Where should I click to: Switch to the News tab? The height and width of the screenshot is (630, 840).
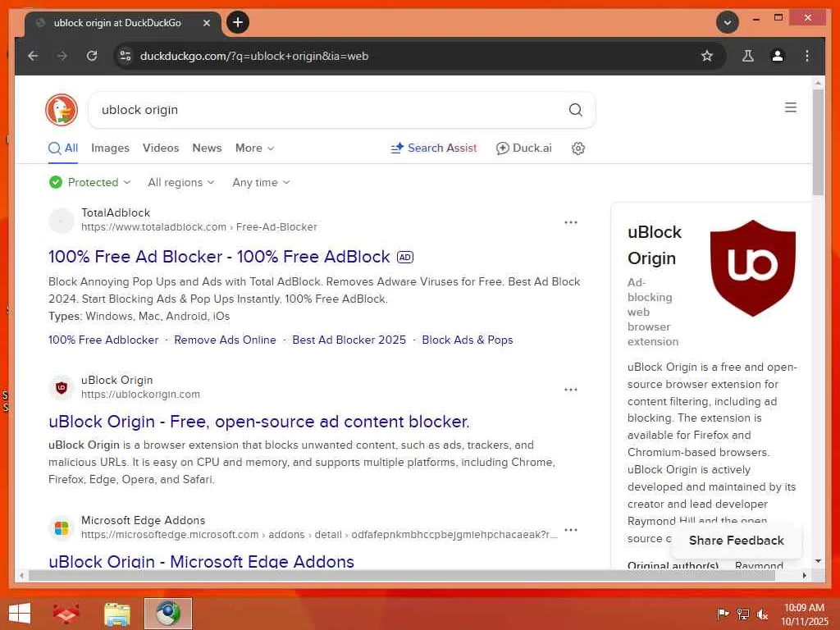click(x=207, y=148)
